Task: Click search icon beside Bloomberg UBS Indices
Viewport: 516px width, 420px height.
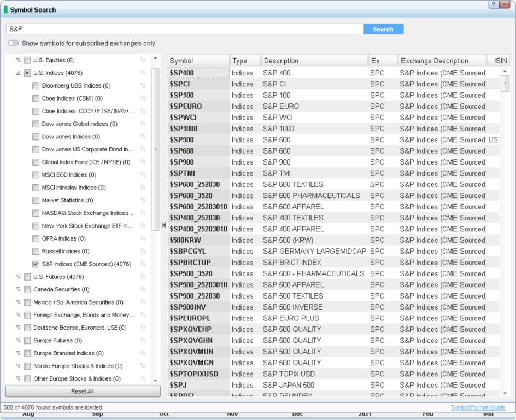Action: pyautogui.click(x=143, y=85)
